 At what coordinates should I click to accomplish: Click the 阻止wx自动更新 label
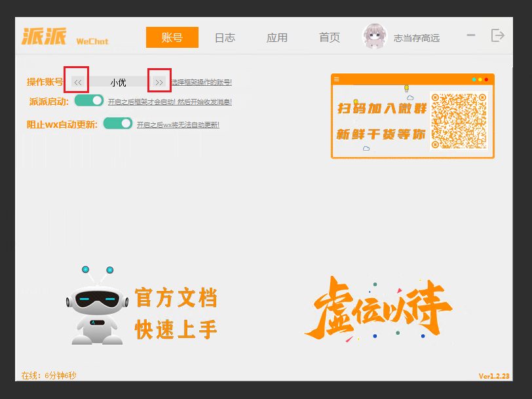coord(62,124)
